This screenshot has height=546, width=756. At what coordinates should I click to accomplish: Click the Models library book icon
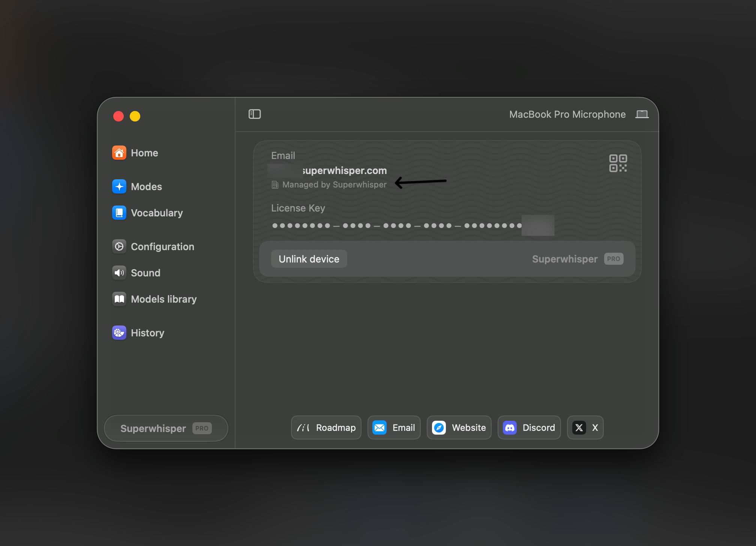pos(119,299)
